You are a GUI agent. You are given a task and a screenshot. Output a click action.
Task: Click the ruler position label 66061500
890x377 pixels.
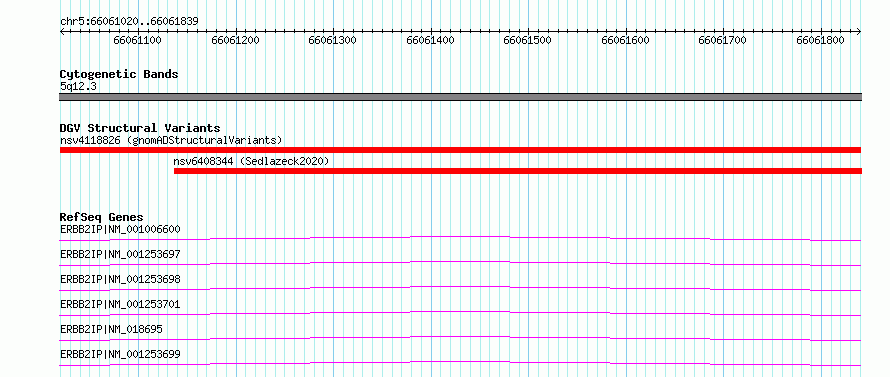tap(527, 41)
